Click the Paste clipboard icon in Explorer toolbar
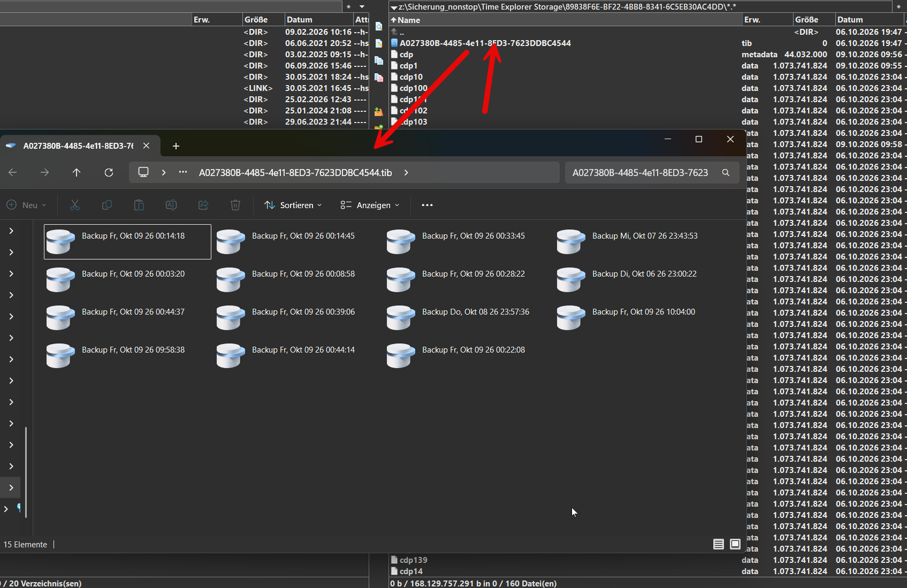Viewport: 907px width, 588px height. pos(139,205)
